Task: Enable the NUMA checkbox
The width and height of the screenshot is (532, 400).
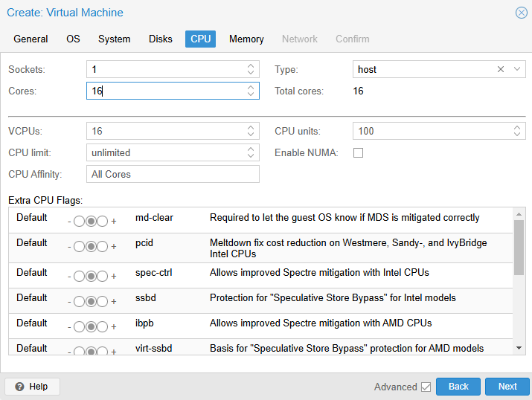Action: pyautogui.click(x=359, y=153)
